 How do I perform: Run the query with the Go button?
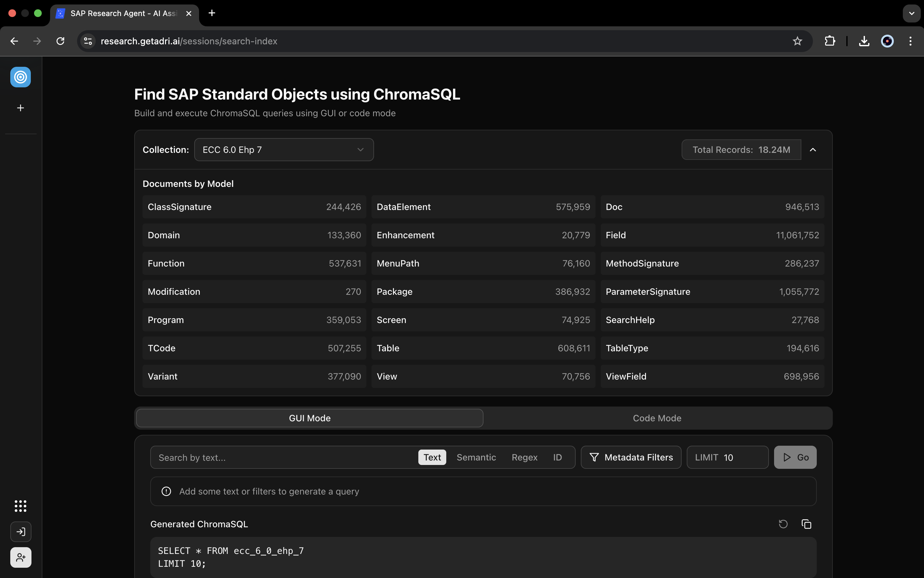(x=795, y=457)
